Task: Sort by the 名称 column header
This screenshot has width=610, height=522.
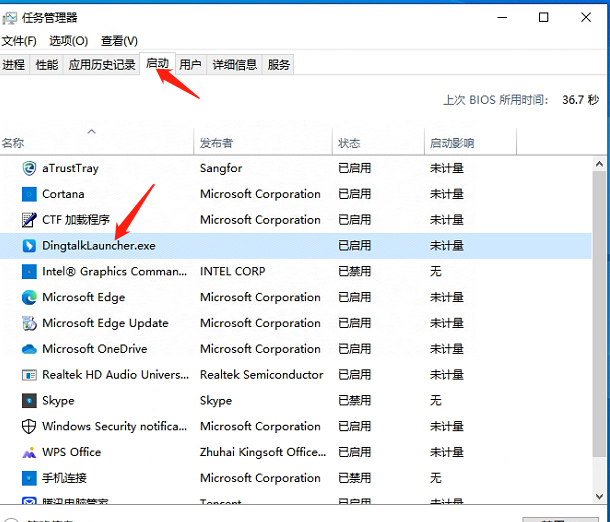Action: point(96,141)
